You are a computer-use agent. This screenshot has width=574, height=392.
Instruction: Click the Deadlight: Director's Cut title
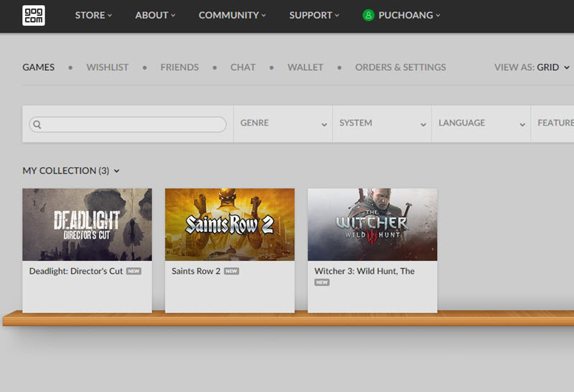tap(76, 271)
